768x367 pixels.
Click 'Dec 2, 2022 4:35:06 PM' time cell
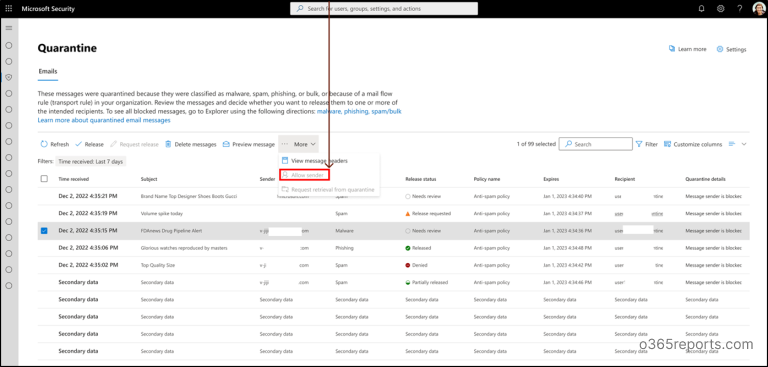88,247
